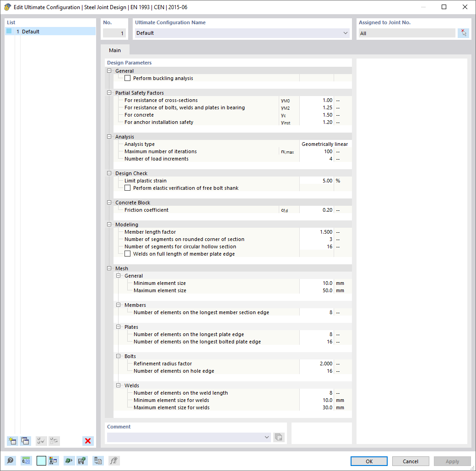Click the Analysis type value Geometrically linear
Viewport: 476px width, 471px height.
pyautogui.click(x=325, y=144)
